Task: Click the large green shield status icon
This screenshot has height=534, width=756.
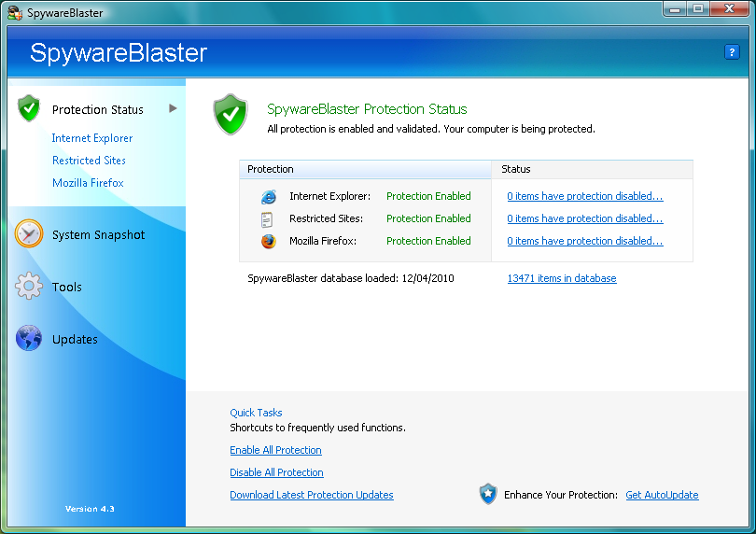Action: point(231,114)
